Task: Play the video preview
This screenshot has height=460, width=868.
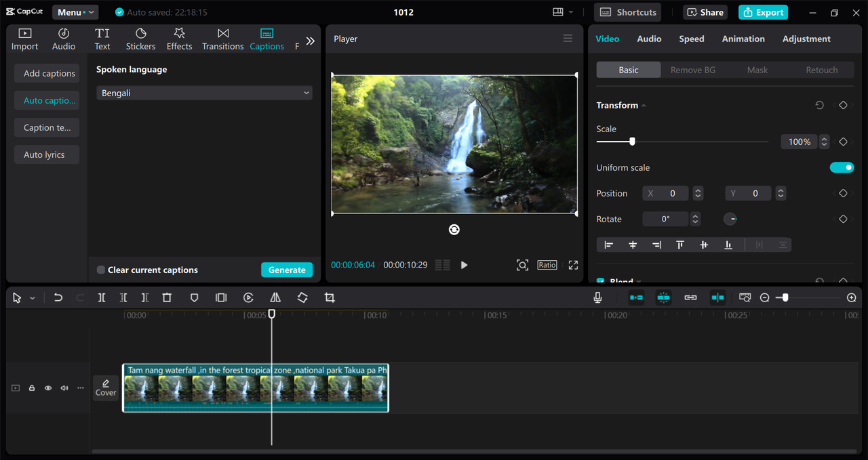Action: pos(465,265)
